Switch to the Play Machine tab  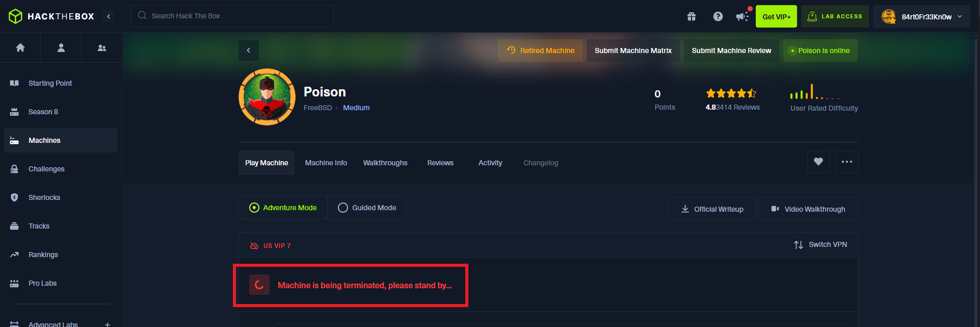(x=267, y=163)
